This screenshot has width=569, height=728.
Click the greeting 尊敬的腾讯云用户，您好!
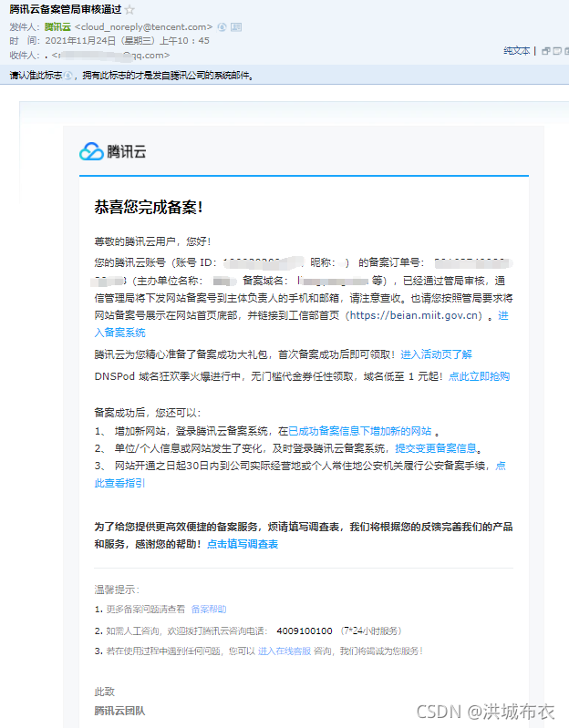[152, 241]
